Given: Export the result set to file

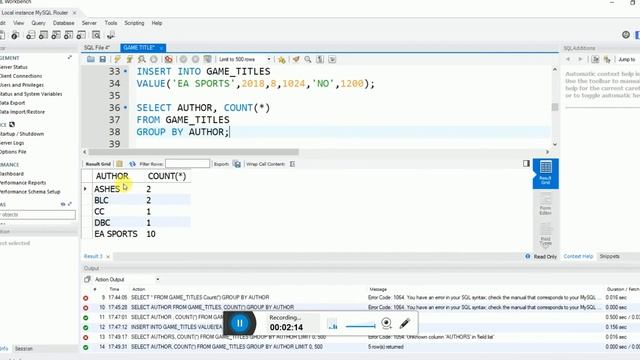Looking at the screenshot, I should (x=237, y=164).
